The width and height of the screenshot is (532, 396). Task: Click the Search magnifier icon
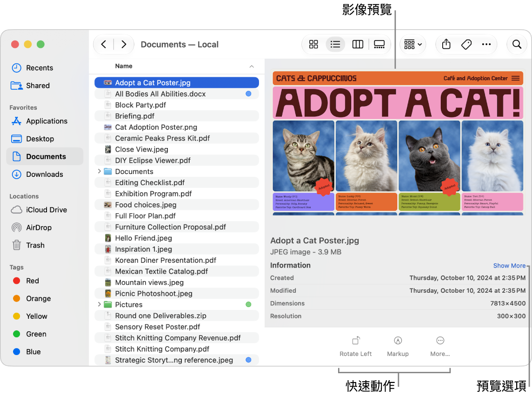517,45
